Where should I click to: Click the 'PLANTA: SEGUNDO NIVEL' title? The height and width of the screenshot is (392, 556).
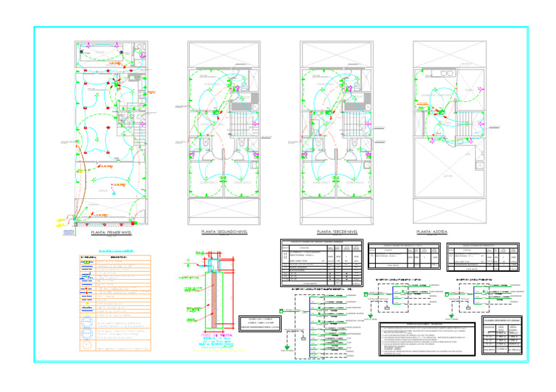[224, 232]
